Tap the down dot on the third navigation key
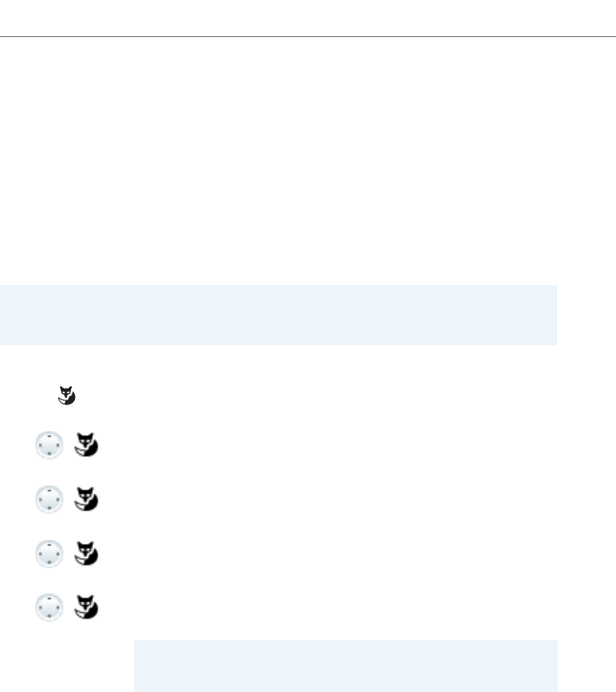Screen dimensions: 616x692 point(50,562)
